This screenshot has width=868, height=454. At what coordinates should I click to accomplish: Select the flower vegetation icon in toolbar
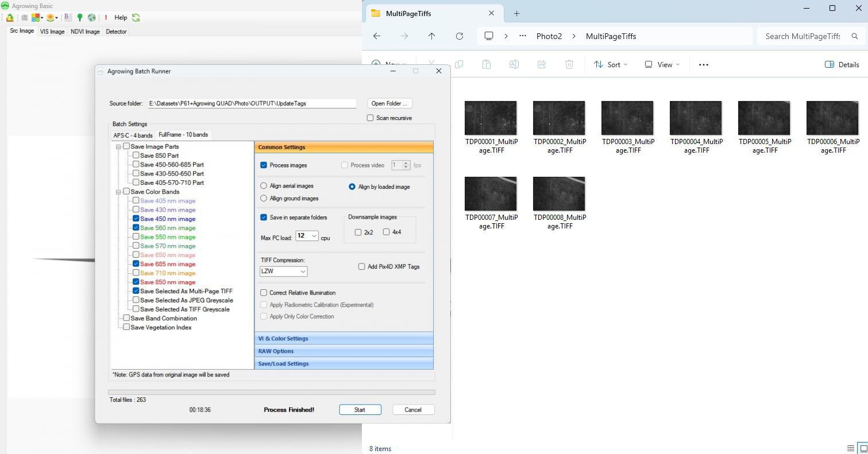click(51, 18)
